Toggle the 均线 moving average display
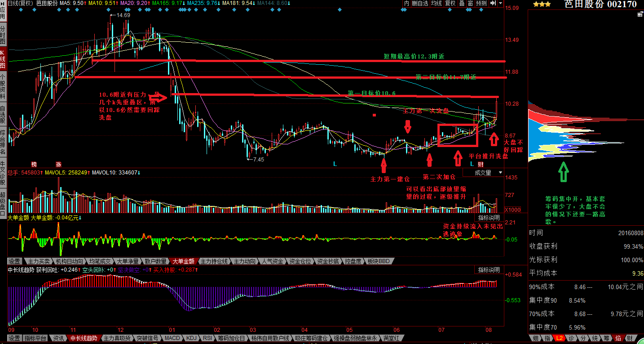644x344 pixels. (x=436, y=3)
